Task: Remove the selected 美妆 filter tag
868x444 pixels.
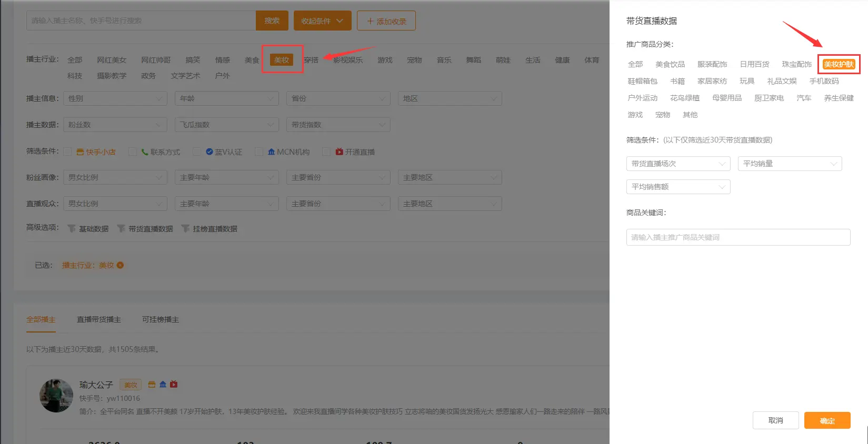Action: (120, 265)
